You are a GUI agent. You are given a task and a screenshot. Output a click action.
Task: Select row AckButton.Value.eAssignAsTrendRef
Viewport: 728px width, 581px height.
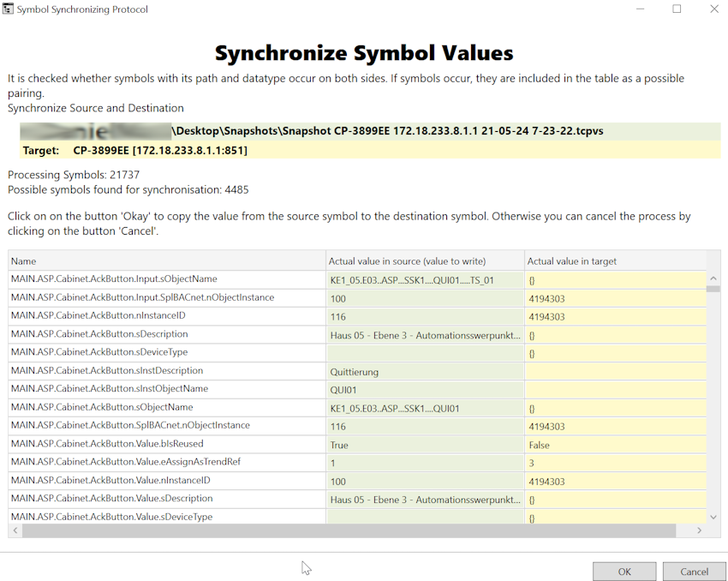tap(357, 463)
